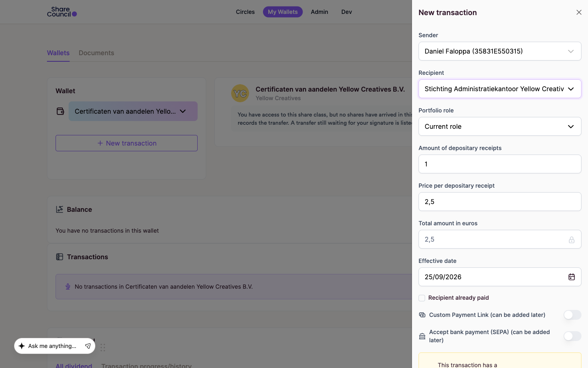Screen dimensions: 588x368
Task: Open the All dividend tab
Action: tap(74, 365)
